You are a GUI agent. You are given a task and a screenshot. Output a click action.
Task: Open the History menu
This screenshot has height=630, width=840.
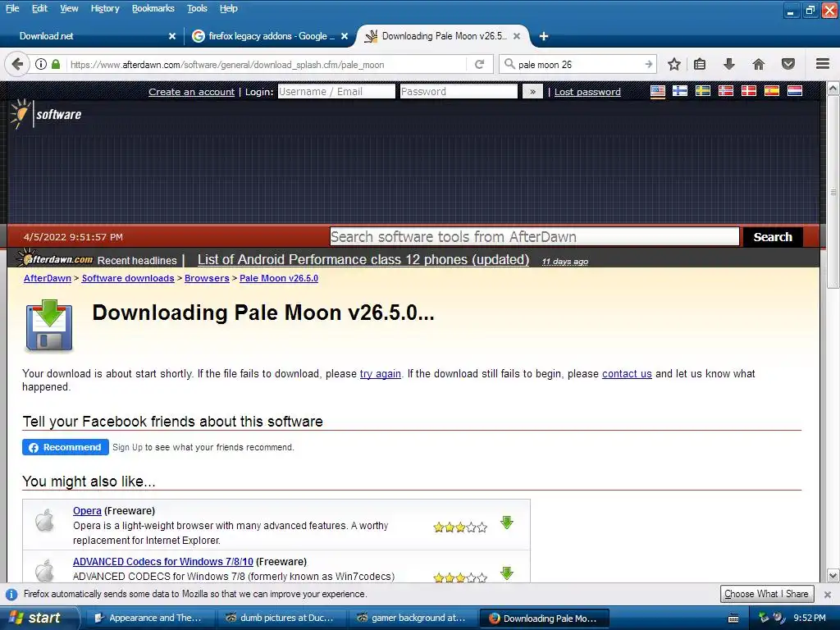[105, 8]
